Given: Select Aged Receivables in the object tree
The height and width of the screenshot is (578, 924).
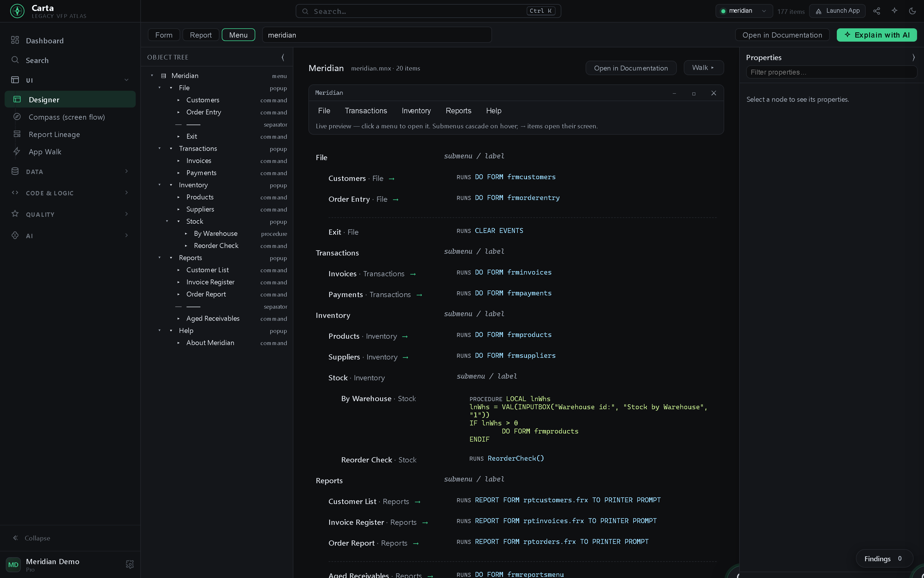Looking at the screenshot, I should click(217, 318).
